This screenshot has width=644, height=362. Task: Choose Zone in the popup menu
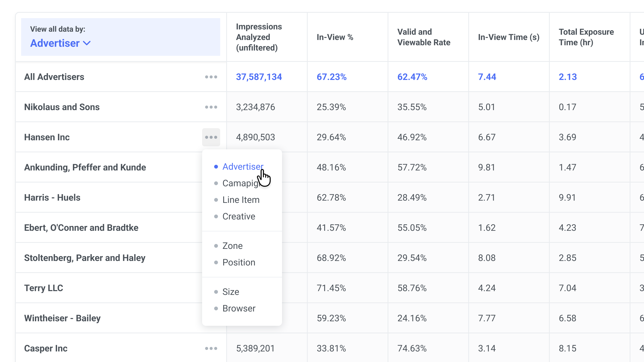pyautogui.click(x=232, y=246)
